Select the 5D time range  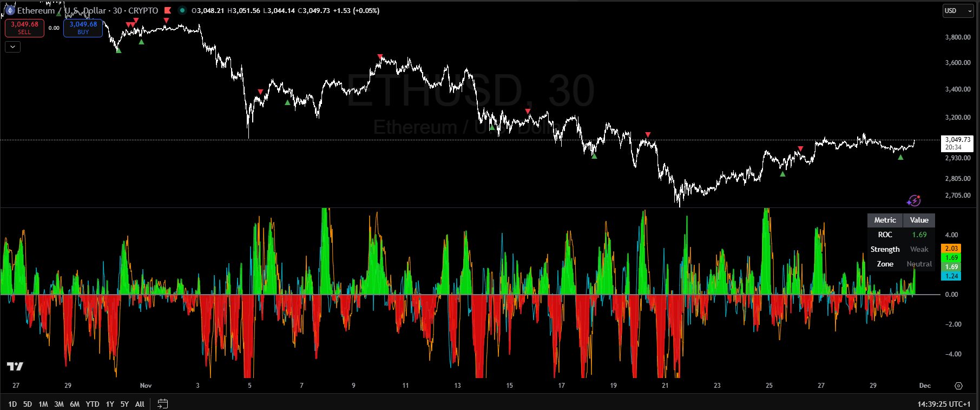28,404
